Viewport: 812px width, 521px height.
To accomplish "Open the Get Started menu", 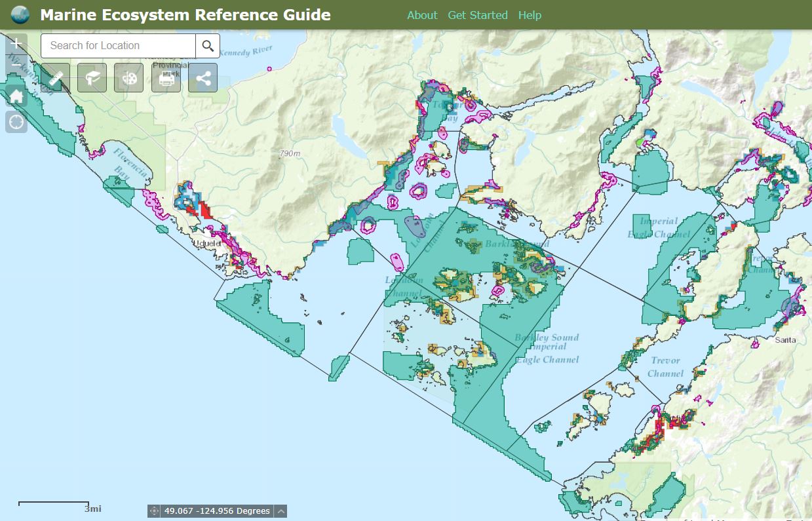I will (478, 15).
